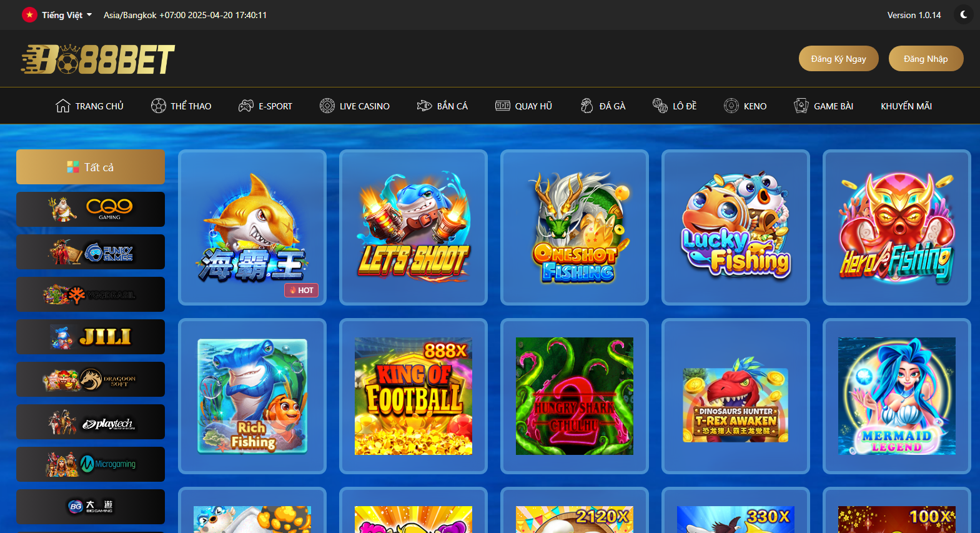Open Mermaid Legend game
Viewport: 980px width, 533px height.
[x=897, y=396]
